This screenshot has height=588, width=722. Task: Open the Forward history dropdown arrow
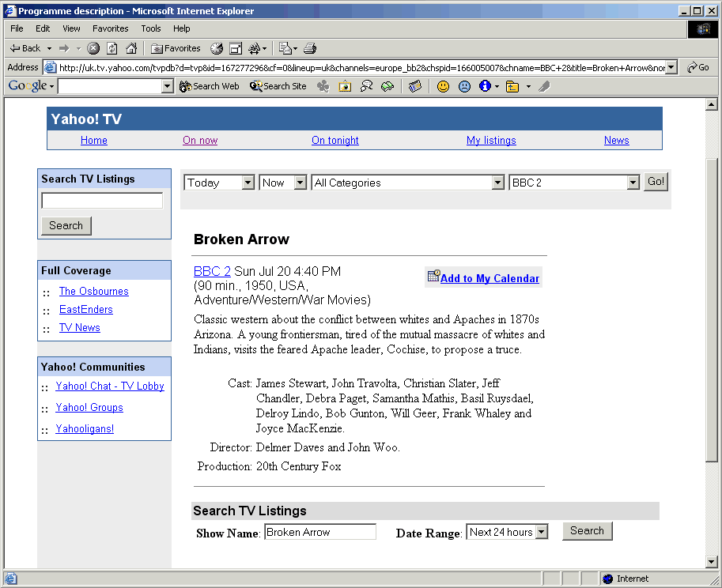[78, 48]
